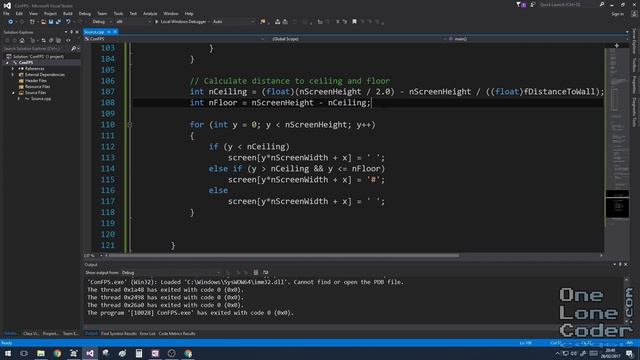This screenshot has height=360, width=640.
Task: Click the Save icon in the toolbar
Action: (x=51, y=22)
